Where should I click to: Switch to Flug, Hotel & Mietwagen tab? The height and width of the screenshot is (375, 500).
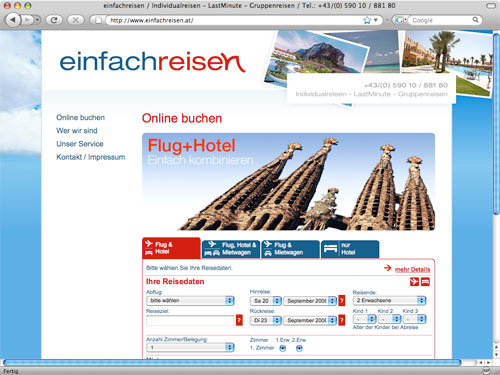tap(231, 249)
